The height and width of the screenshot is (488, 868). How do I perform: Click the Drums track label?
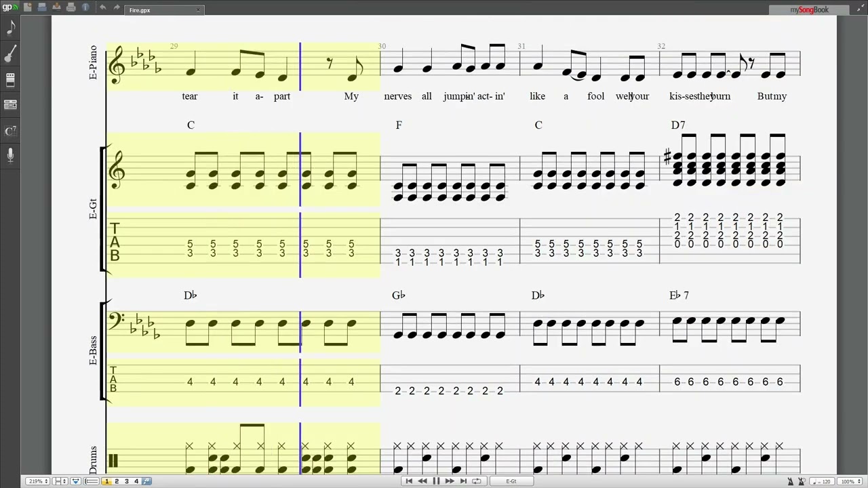[93, 460]
